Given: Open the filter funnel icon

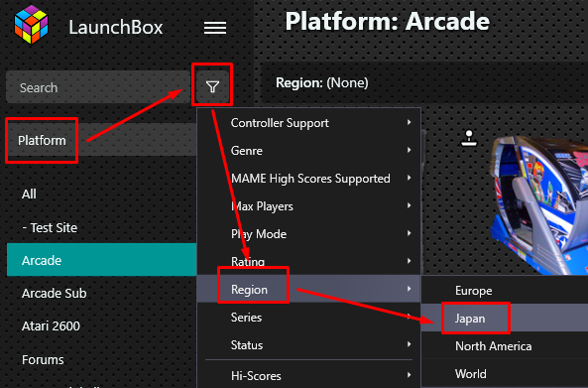Looking at the screenshot, I should pyautogui.click(x=212, y=87).
